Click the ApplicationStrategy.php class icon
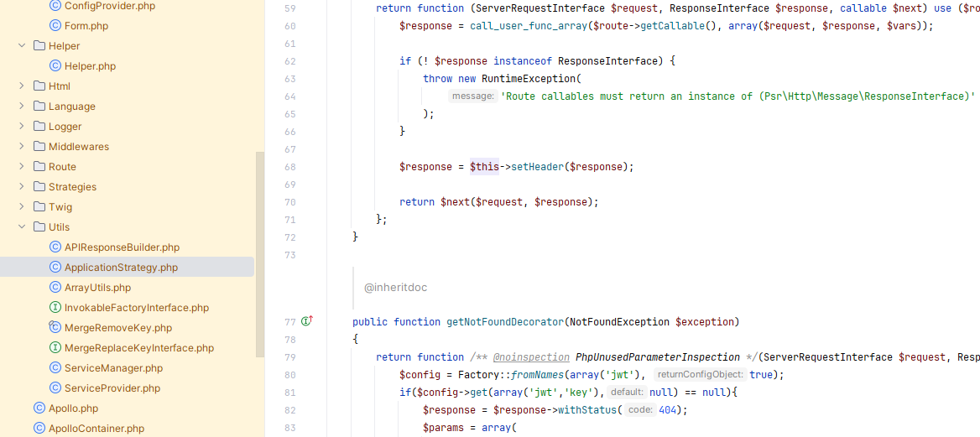The width and height of the screenshot is (980, 437). (x=55, y=268)
